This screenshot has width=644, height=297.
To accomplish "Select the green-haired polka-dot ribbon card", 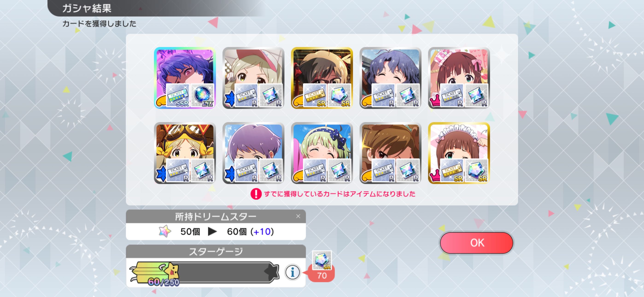I will click(322, 153).
